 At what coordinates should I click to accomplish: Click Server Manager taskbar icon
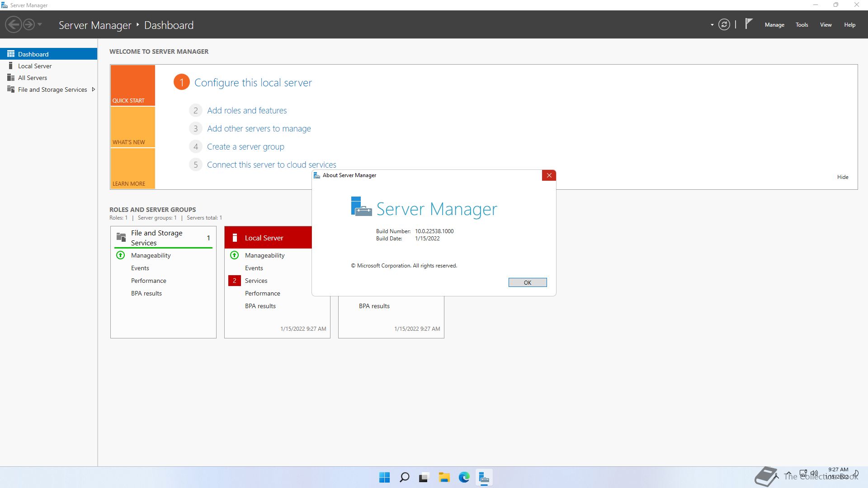click(x=484, y=477)
